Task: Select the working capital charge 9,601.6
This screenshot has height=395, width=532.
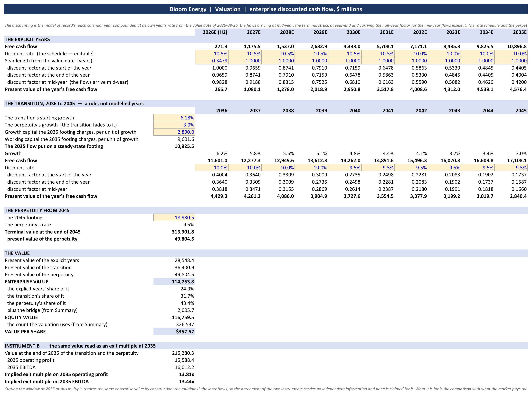Action: point(186,139)
